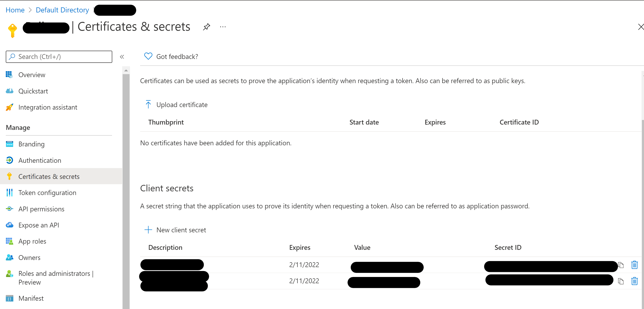Pin the Certificates & secrets blade
Image resolution: width=644 pixels, height=309 pixels.
pos(207,27)
